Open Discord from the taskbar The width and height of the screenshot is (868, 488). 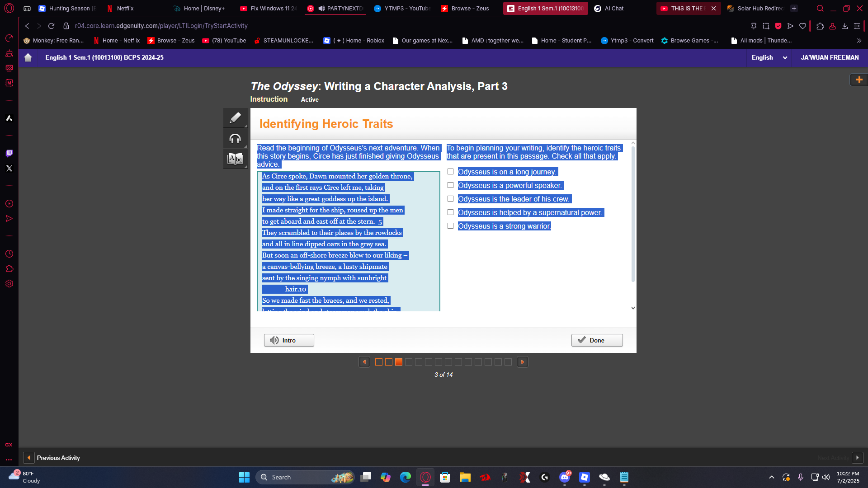(x=565, y=477)
